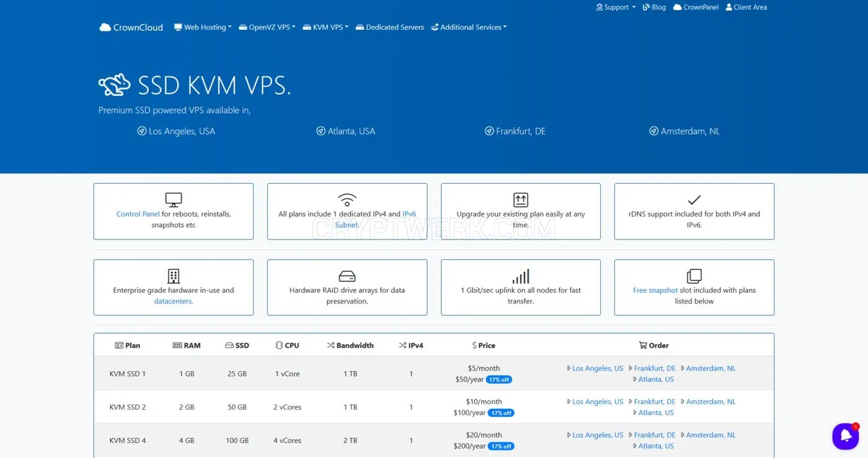Click the Bandwidth column header

[350, 346]
